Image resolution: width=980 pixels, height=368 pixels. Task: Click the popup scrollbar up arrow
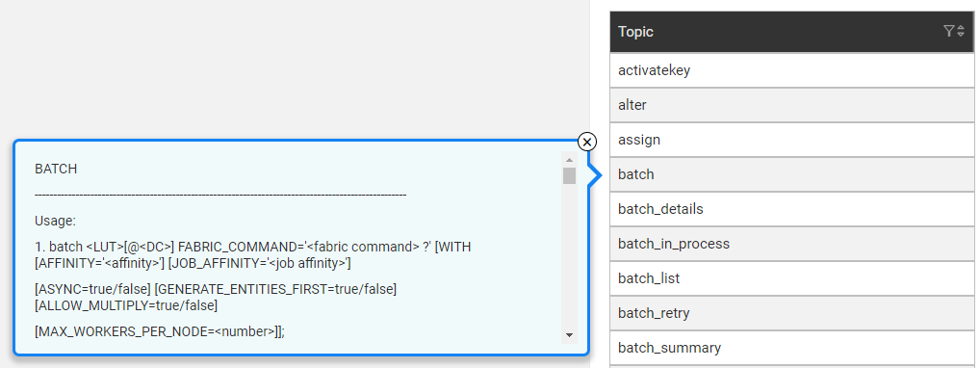point(569,160)
